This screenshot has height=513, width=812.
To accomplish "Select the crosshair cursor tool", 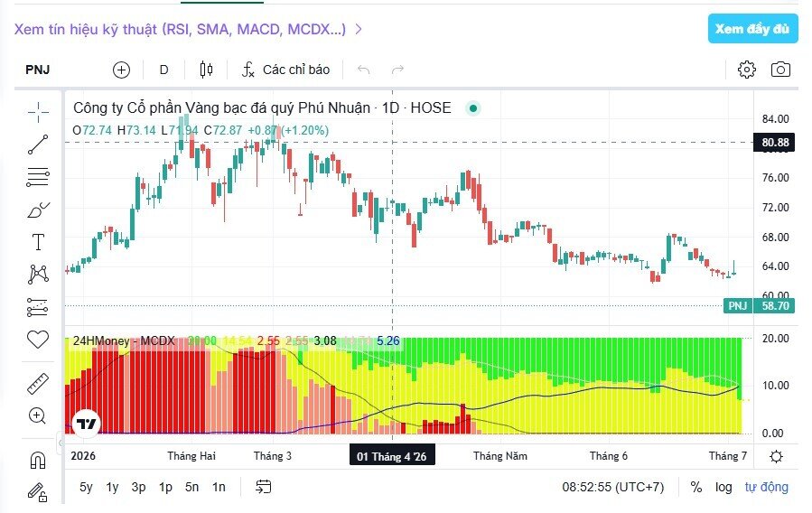I will click(38, 112).
